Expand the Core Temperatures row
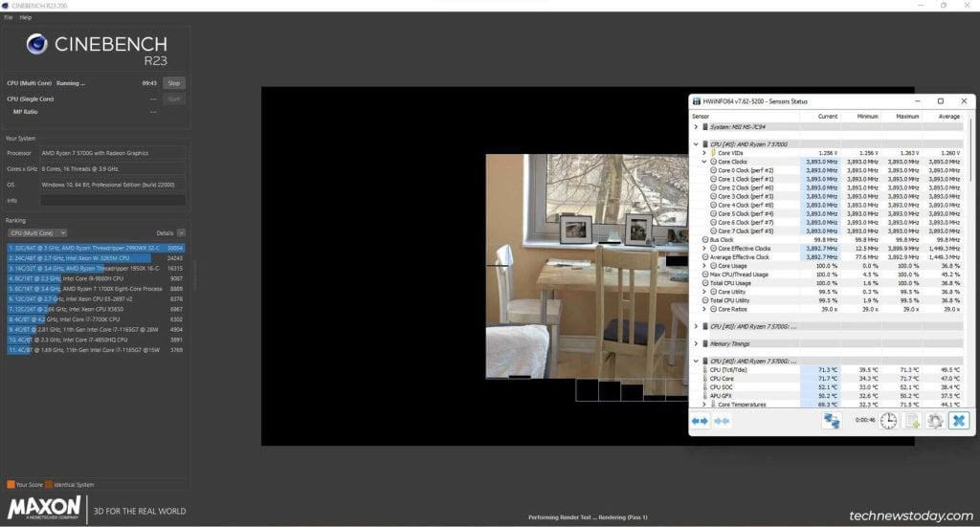The height and width of the screenshot is (527, 980). [704, 405]
